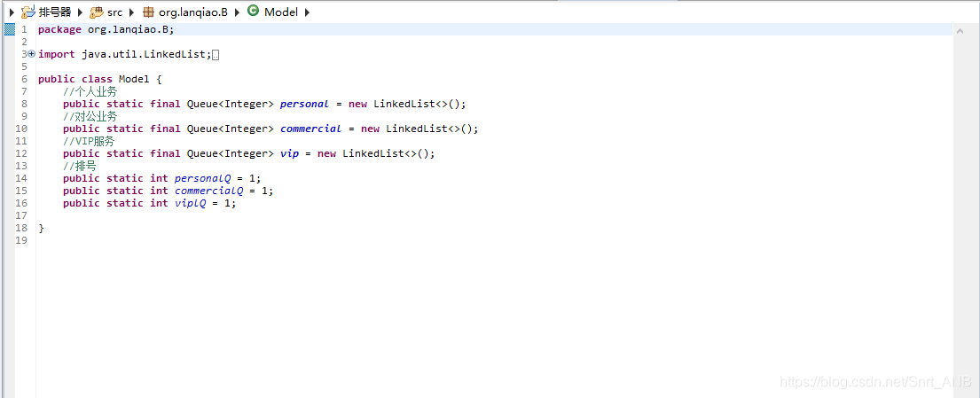
Task: Click the up arrow atop editor scrollbar
Action: pyautogui.click(x=959, y=30)
